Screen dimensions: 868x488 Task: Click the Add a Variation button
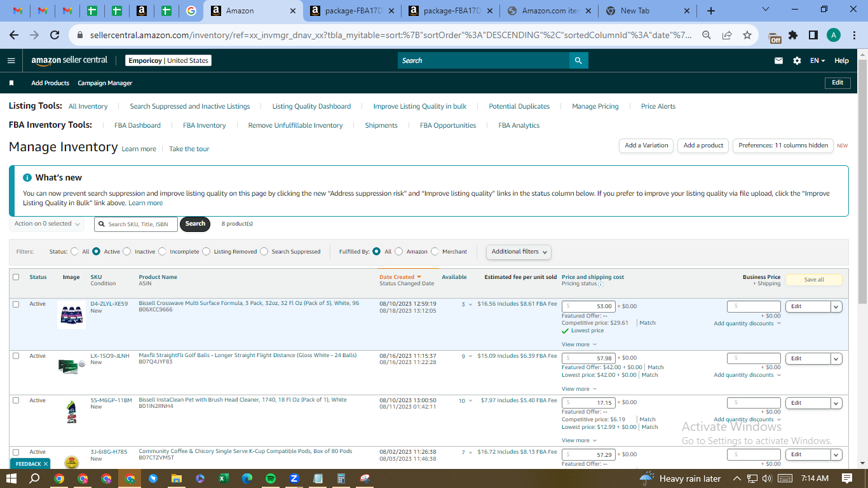click(x=646, y=146)
